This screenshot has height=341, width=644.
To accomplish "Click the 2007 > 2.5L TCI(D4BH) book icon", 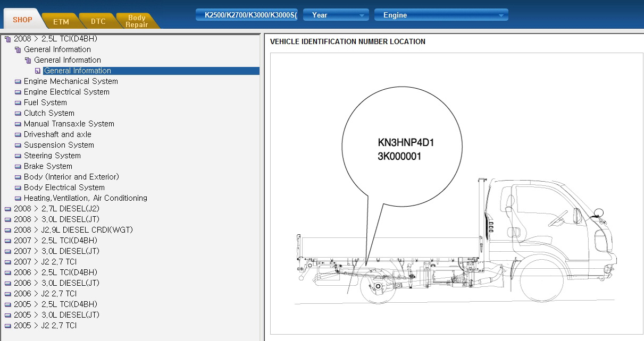I will 7,241.
